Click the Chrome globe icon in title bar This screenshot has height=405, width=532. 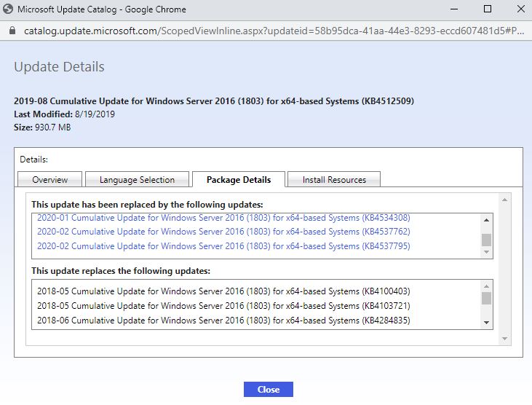(x=8, y=9)
